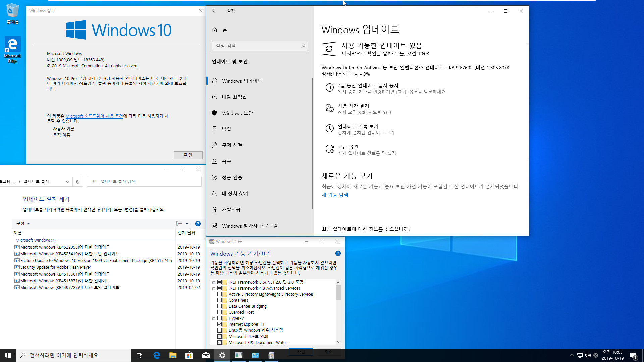
Task: Uncheck Internet Explorer 11
Action: 220,324
